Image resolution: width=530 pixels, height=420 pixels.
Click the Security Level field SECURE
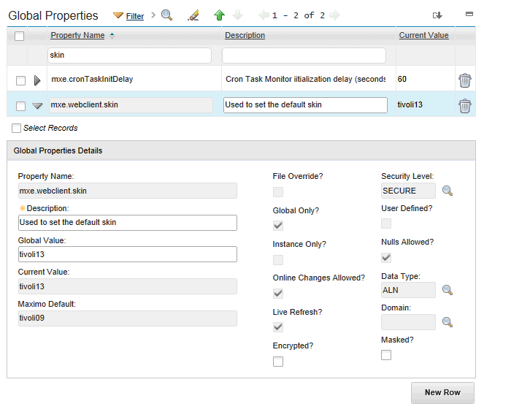(x=408, y=191)
